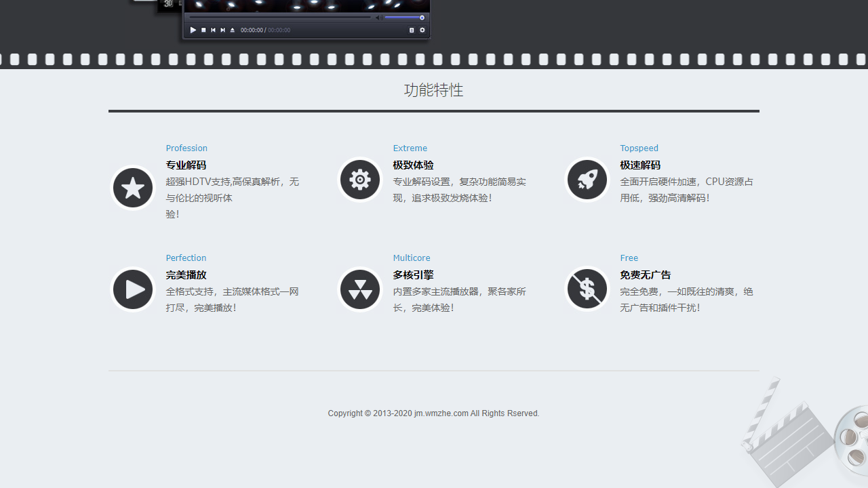This screenshot has height=488, width=868.
Task: Skip to previous track in the player
Action: (x=213, y=30)
